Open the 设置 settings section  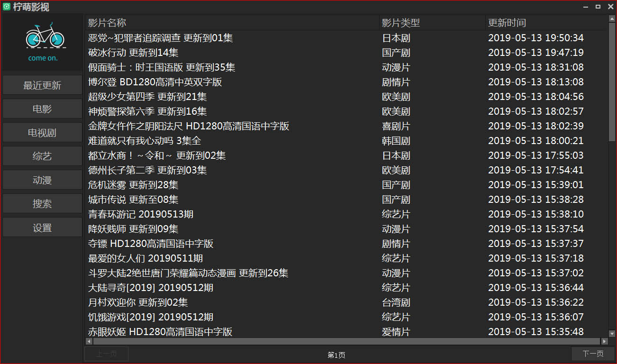coord(42,227)
